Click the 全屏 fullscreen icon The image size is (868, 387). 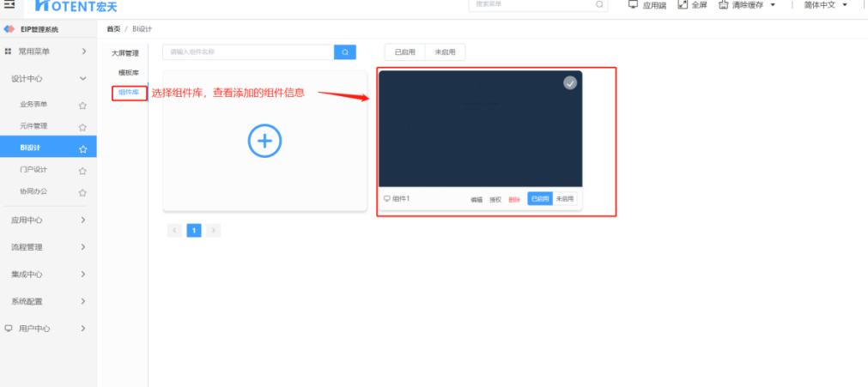click(x=683, y=4)
